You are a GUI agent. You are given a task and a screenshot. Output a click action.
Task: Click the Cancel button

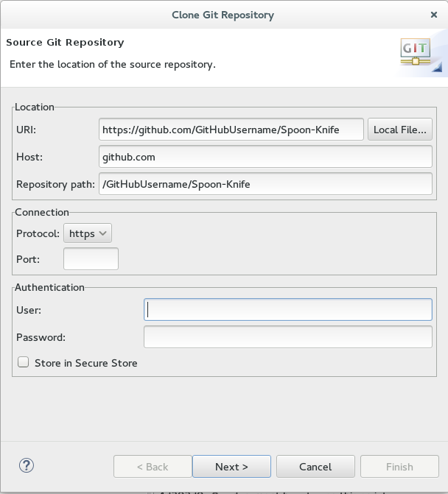point(315,466)
